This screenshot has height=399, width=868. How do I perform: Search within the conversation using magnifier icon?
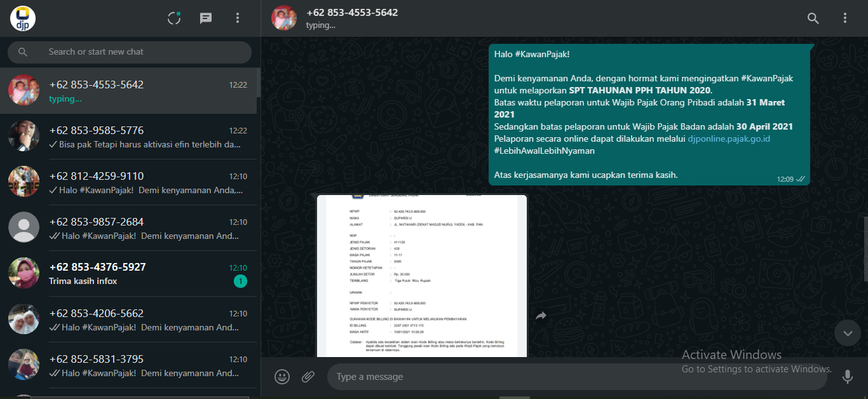pyautogui.click(x=813, y=18)
